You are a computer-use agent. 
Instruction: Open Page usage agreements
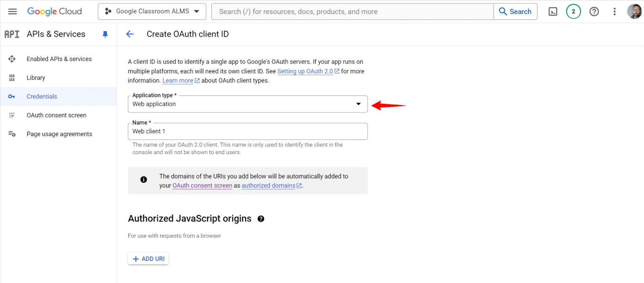59,134
